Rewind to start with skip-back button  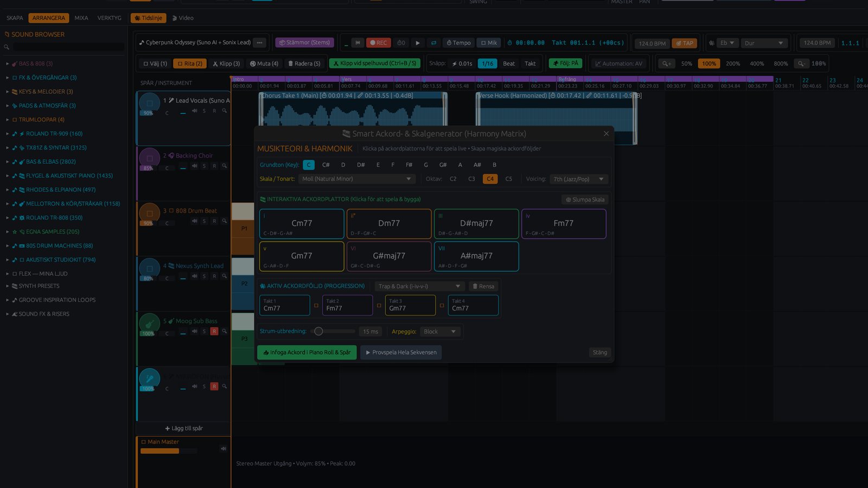(358, 43)
